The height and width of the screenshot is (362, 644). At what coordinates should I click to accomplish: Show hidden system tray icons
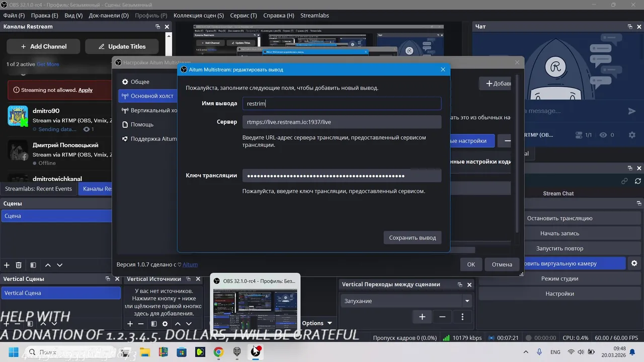(526, 352)
